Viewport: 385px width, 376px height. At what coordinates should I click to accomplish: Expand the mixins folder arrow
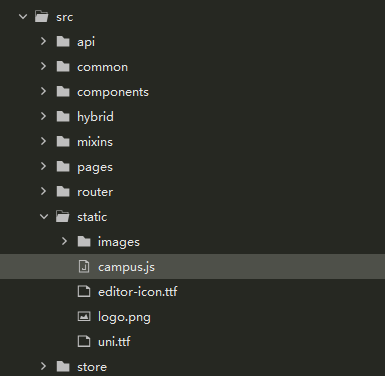click(43, 141)
